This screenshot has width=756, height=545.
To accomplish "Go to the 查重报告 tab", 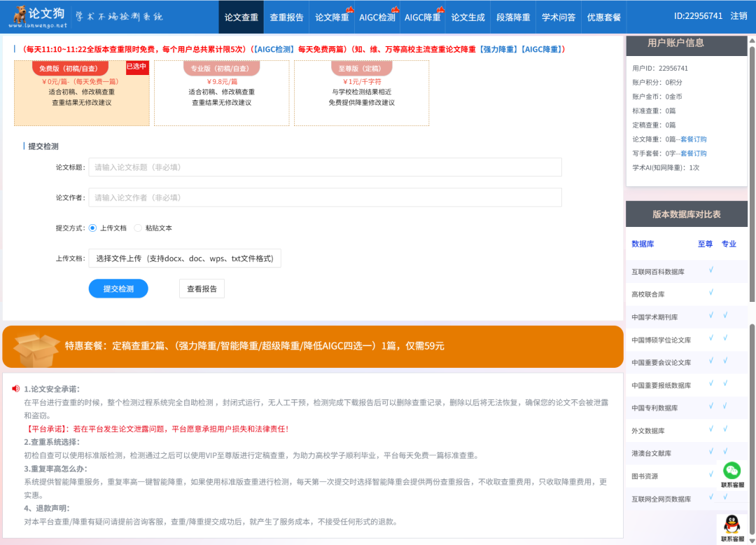I will (x=287, y=17).
